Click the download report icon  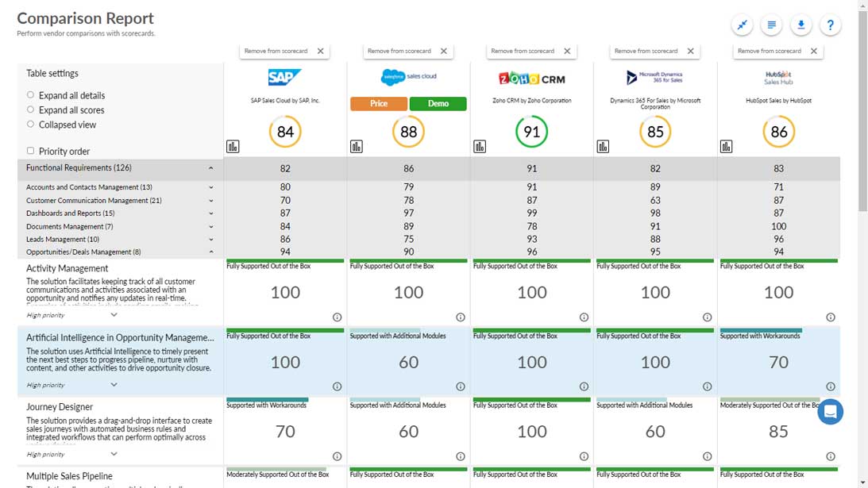click(800, 25)
